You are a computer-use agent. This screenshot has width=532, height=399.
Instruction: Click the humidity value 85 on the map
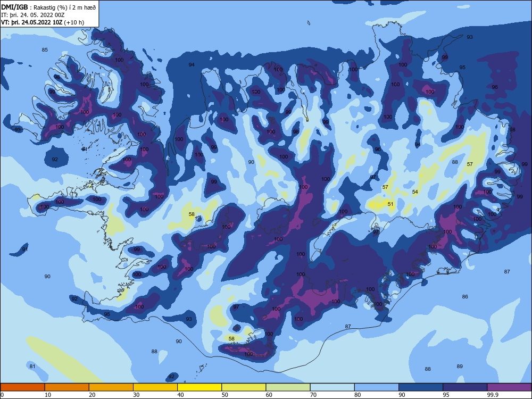click(x=45, y=50)
